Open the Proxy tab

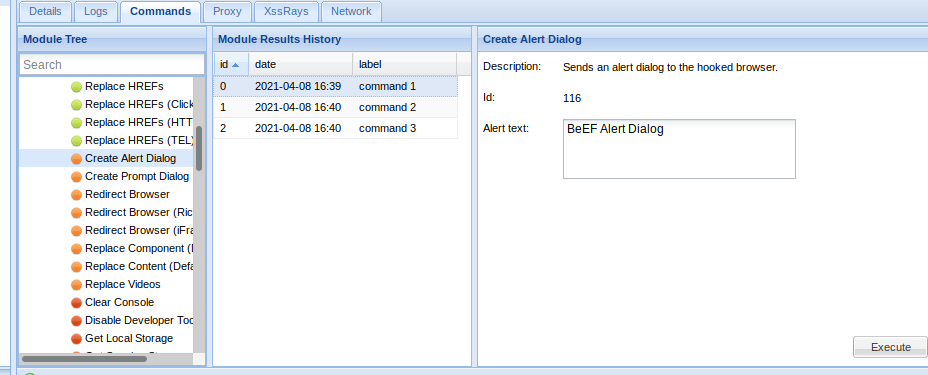(227, 12)
